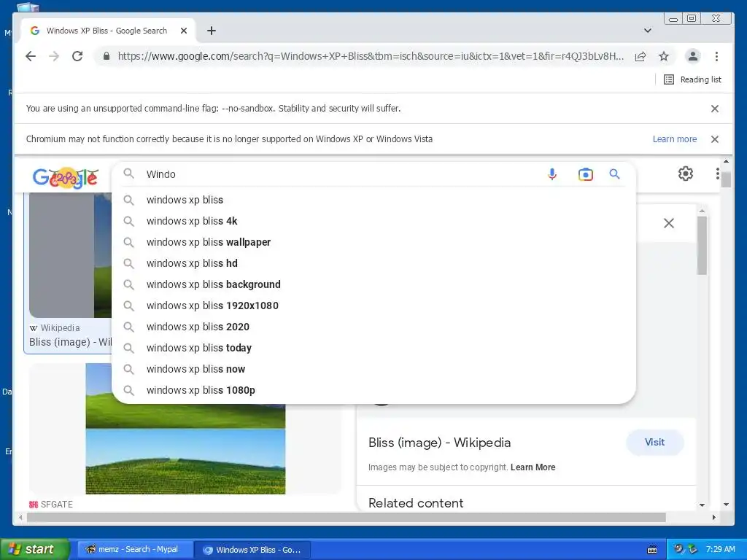
Task: Open the Windows Start menu
Action: 34,549
